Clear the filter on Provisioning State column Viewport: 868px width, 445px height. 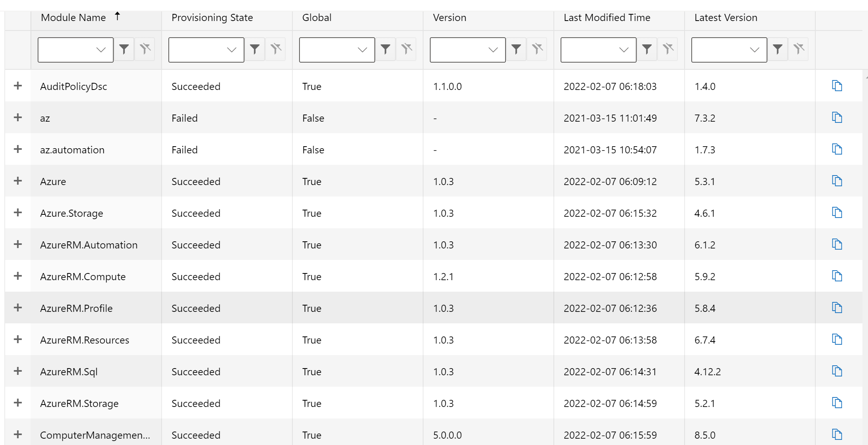point(276,49)
